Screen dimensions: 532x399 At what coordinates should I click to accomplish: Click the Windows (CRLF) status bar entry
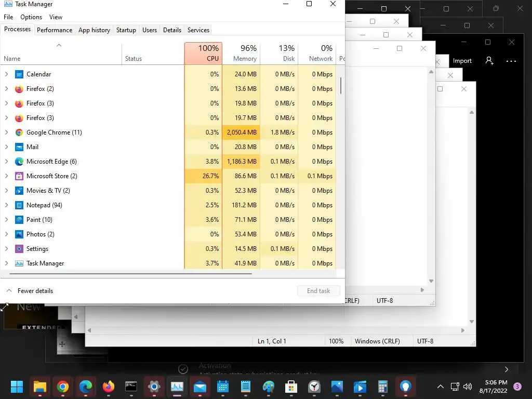377,341
